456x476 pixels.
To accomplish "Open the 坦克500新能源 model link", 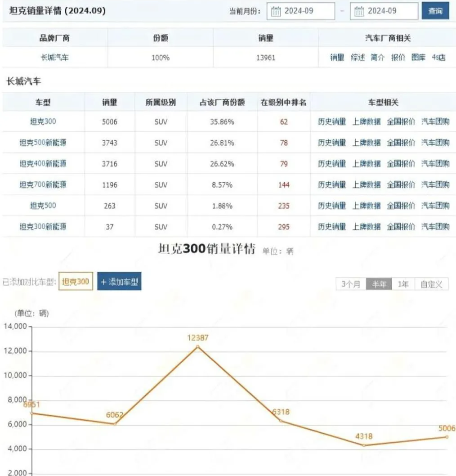I will 43,142.
